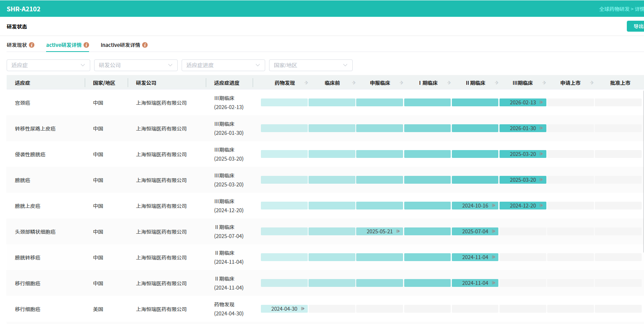Click play arrow on 2024-04-30 milestone
The height and width of the screenshot is (324, 644).
(303, 309)
